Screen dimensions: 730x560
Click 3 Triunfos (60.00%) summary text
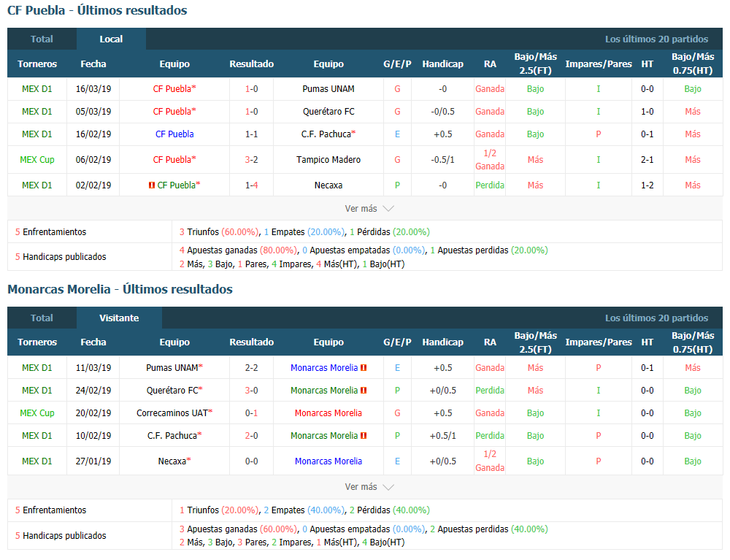click(219, 232)
